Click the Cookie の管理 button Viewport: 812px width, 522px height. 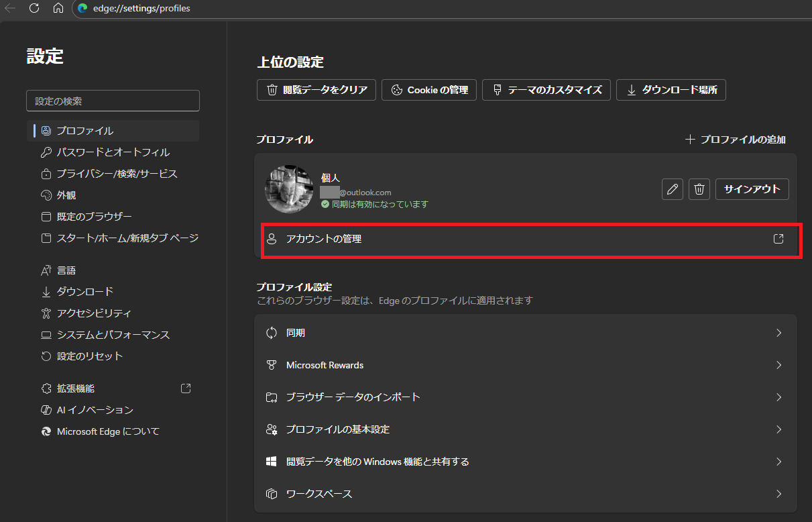tap(429, 90)
